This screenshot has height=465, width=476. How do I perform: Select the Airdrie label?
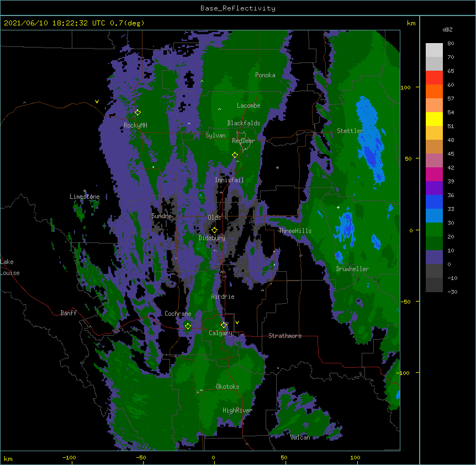tap(223, 297)
